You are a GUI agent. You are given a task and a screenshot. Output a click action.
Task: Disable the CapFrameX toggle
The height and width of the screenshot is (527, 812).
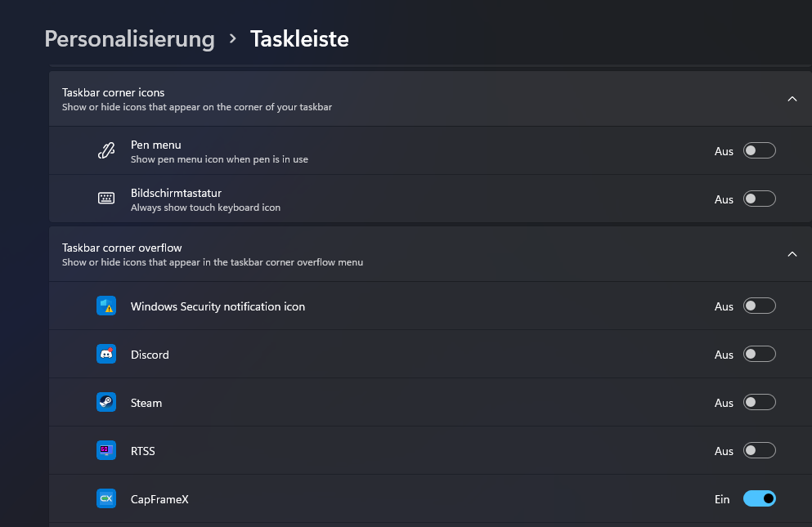pos(759,498)
